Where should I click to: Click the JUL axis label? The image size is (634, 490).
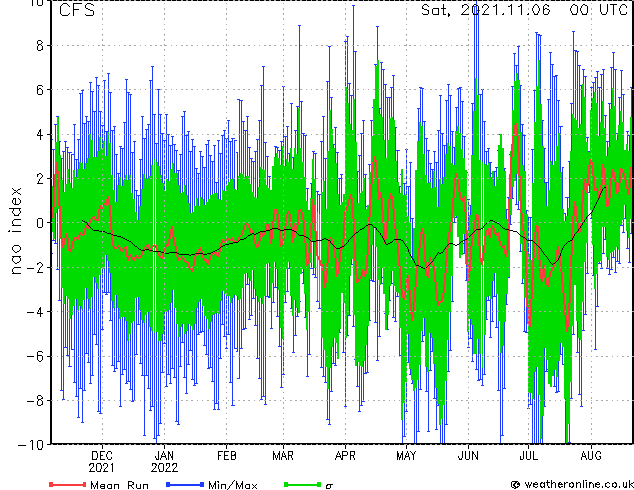(x=529, y=456)
